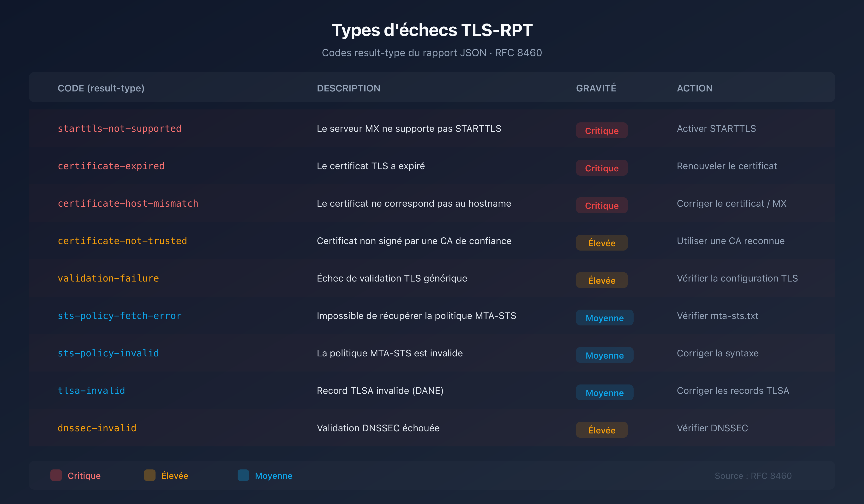Select the certificate-not-trusted code
Viewport: 864px width, 504px height.
pyautogui.click(x=122, y=241)
